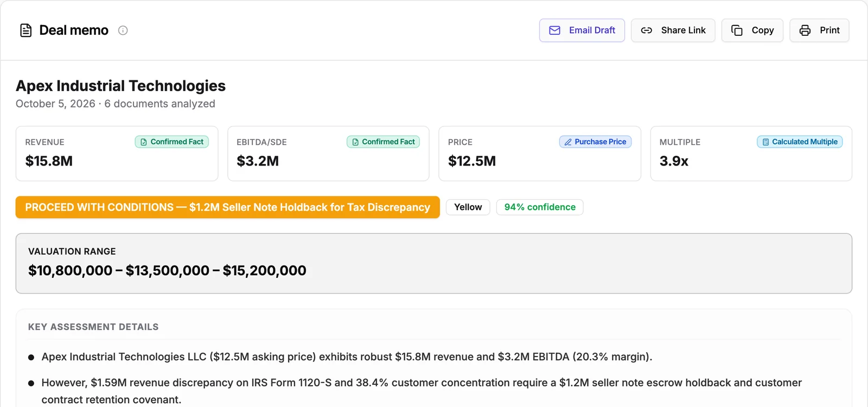Copy the deal memo with Copy button

point(752,30)
